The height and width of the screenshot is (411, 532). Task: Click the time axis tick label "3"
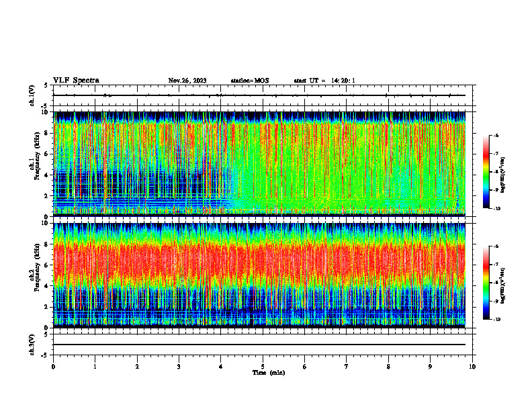pyautogui.click(x=179, y=367)
